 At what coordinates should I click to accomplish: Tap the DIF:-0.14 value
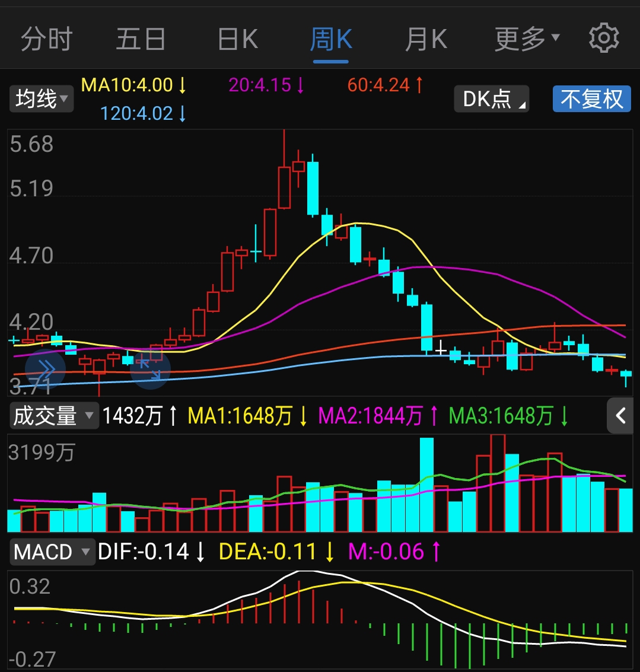151,552
